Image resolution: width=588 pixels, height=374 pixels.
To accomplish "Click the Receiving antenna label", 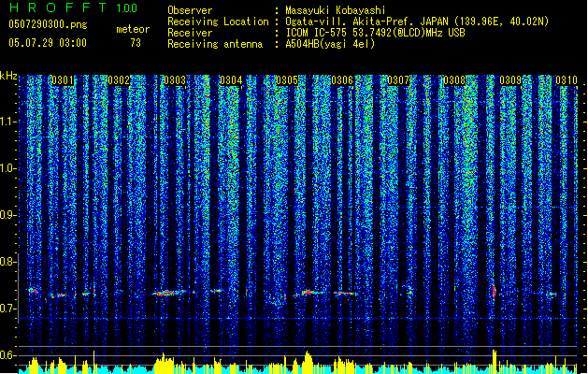I will pos(215,44).
